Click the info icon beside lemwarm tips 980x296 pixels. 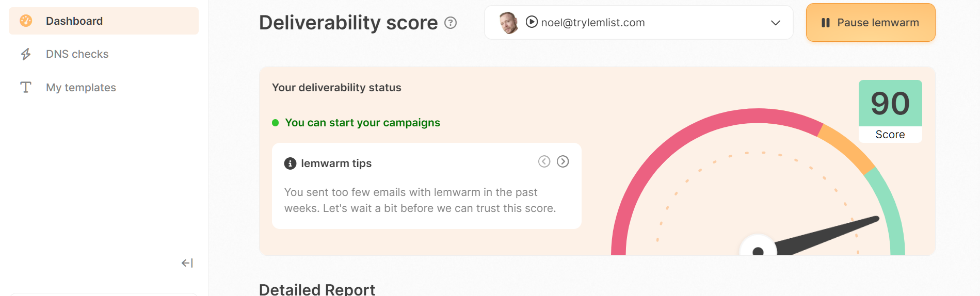[x=290, y=163]
